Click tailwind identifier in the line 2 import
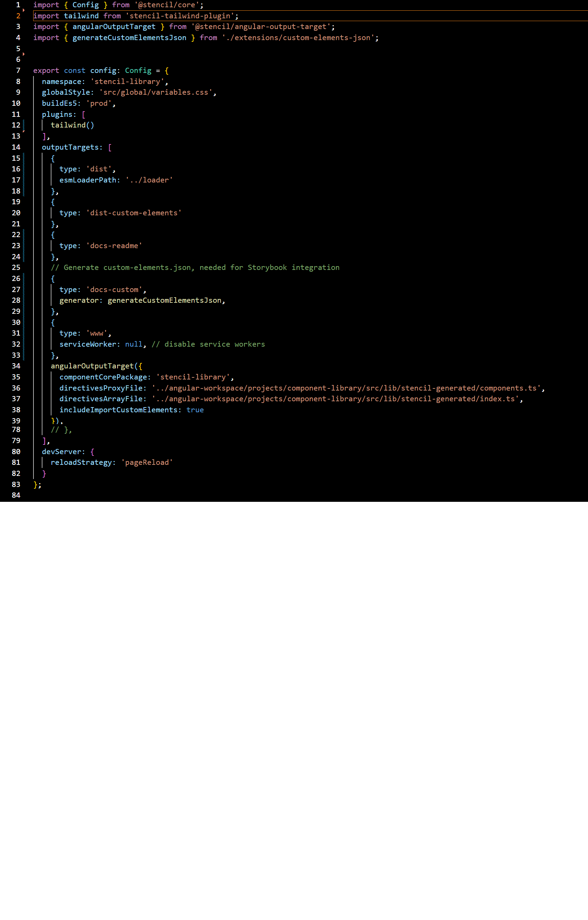This screenshot has width=588, height=920. pos(81,16)
